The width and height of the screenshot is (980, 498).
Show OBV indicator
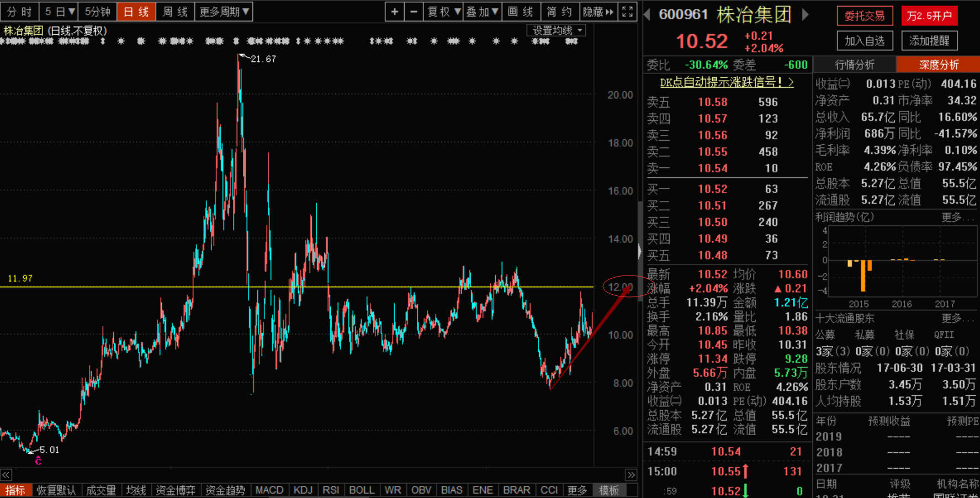(421, 490)
